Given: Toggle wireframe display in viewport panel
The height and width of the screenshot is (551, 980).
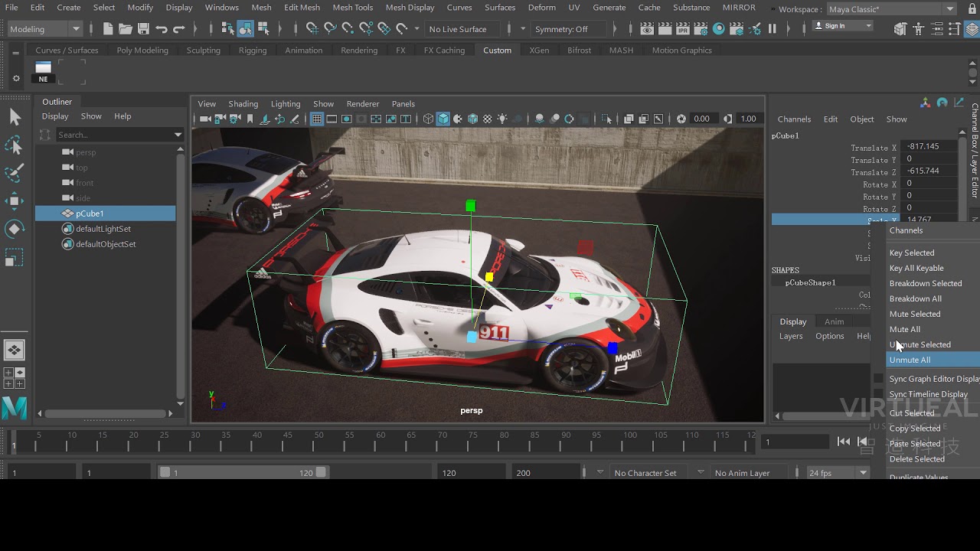Looking at the screenshot, I should coord(429,119).
